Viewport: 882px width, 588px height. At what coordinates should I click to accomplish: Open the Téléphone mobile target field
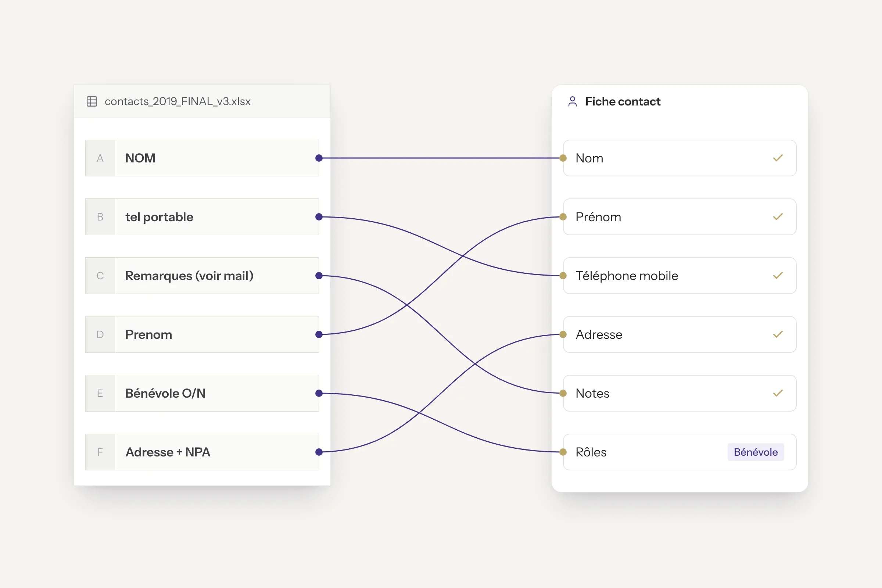(x=680, y=276)
